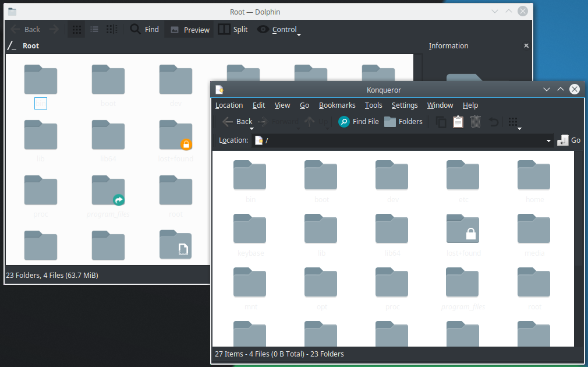Switch Dolphin to icons view mode

(x=76, y=29)
